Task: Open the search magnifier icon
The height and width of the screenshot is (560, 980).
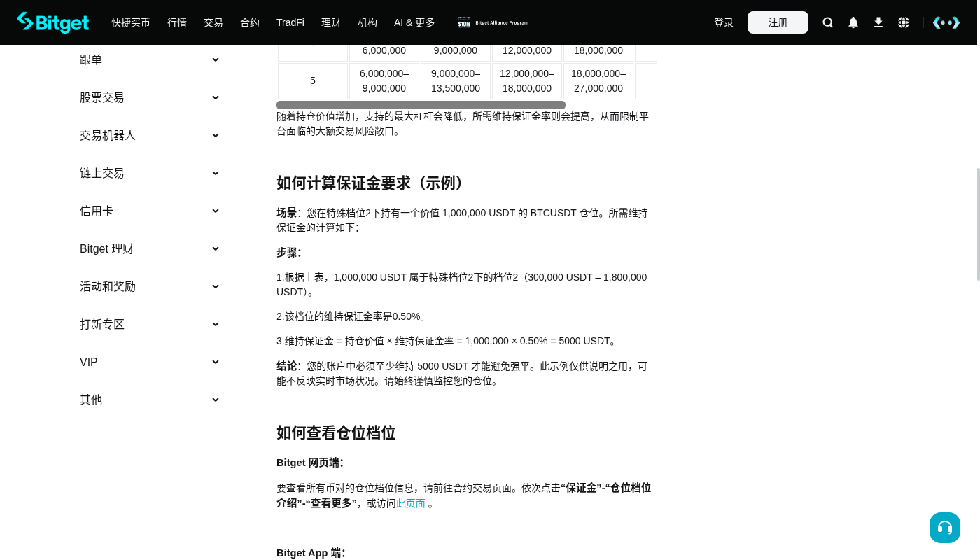Action: 828,22
